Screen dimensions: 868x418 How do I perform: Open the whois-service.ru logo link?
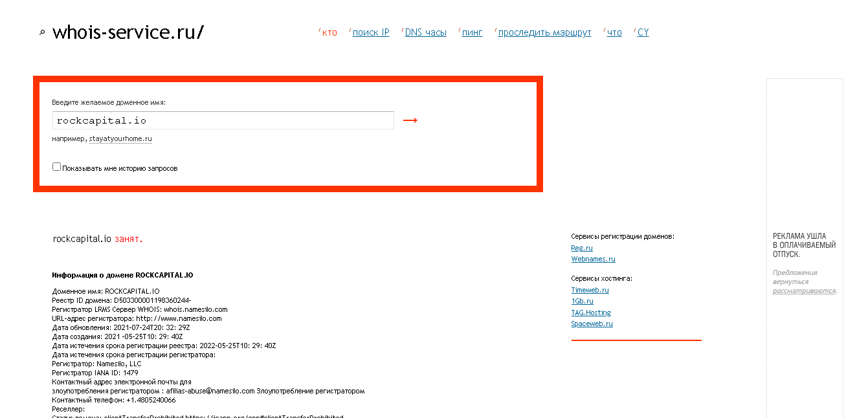click(128, 32)
